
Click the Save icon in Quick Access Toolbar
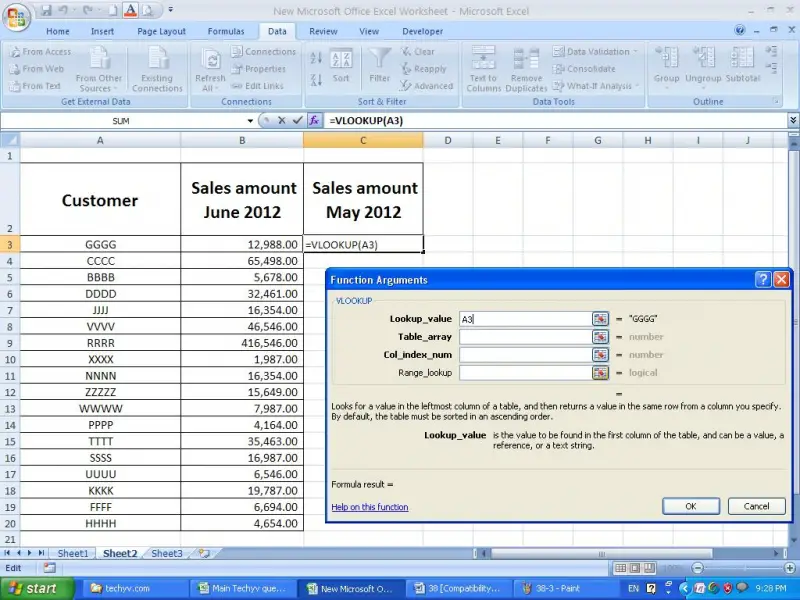tap(46, 10)
